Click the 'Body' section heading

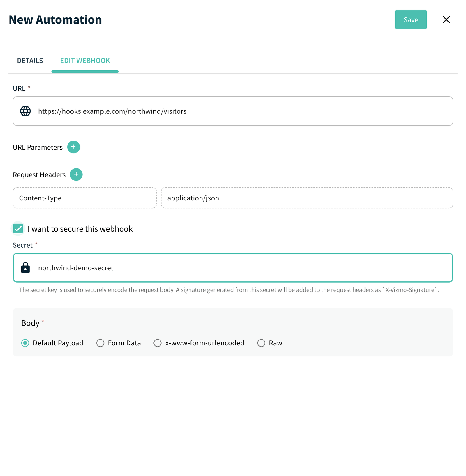pyautogui.click(x=30, y=323)
